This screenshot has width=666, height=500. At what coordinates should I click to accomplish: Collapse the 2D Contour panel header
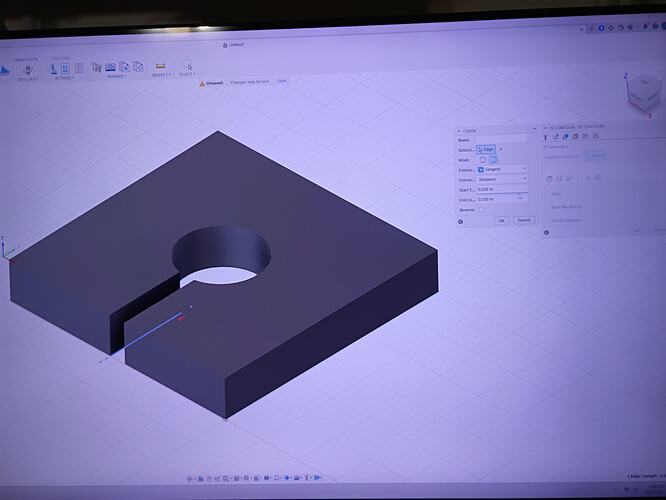(x=546, y=128)
